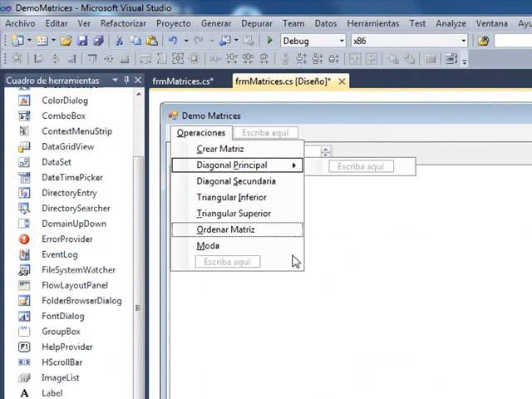
Task: Open the Depurar menu
Action: (256, 24)
